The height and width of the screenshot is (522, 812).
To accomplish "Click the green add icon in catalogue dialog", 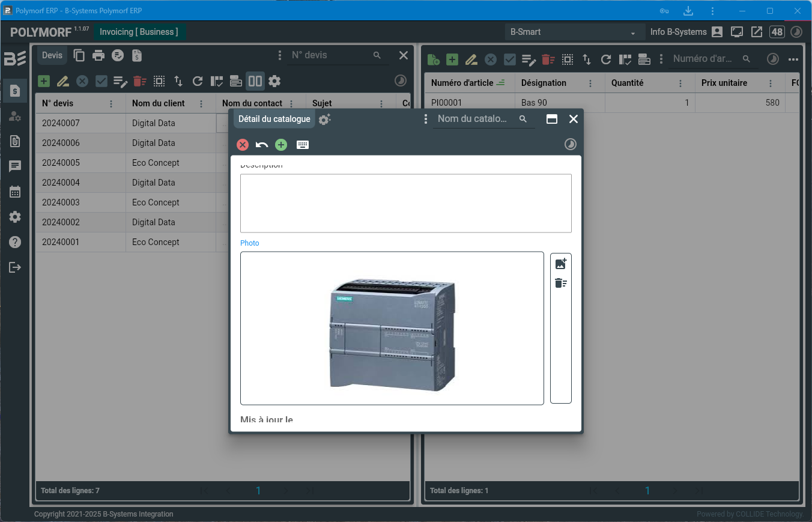I will (281, 145).
